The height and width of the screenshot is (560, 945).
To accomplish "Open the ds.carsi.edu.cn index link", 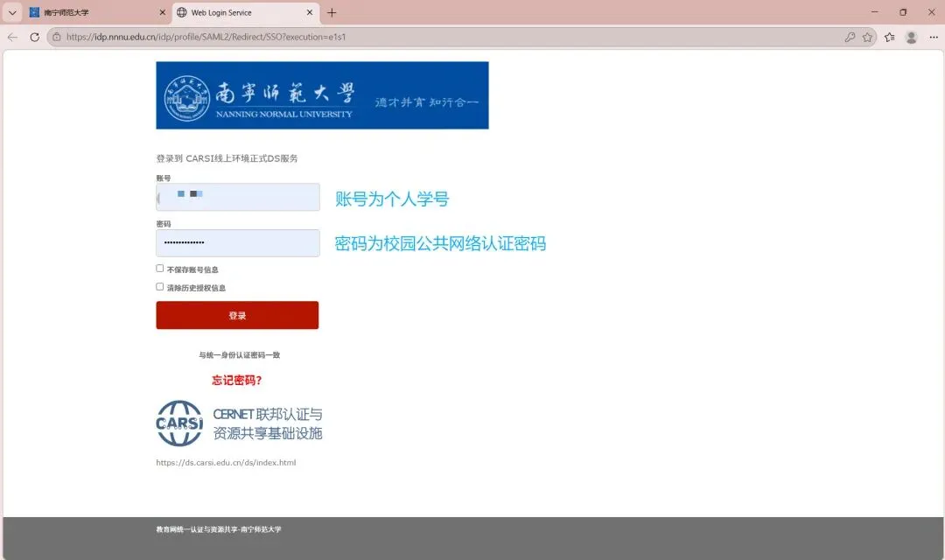I will [226, 462].
